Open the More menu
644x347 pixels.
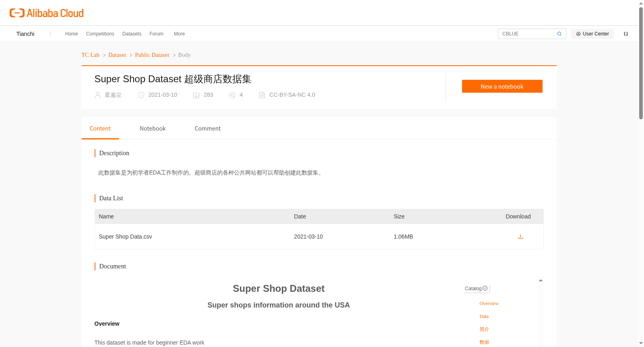coord(179,34)
